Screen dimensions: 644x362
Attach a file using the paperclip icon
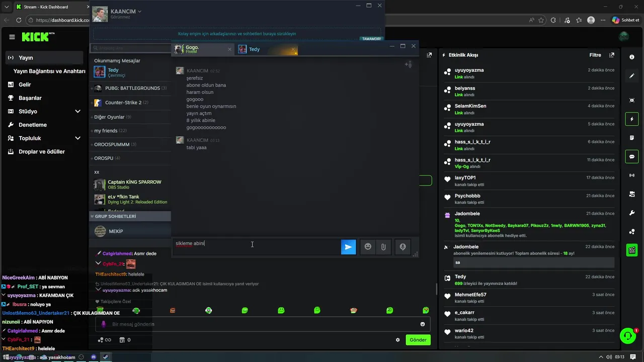coord(383,247)
